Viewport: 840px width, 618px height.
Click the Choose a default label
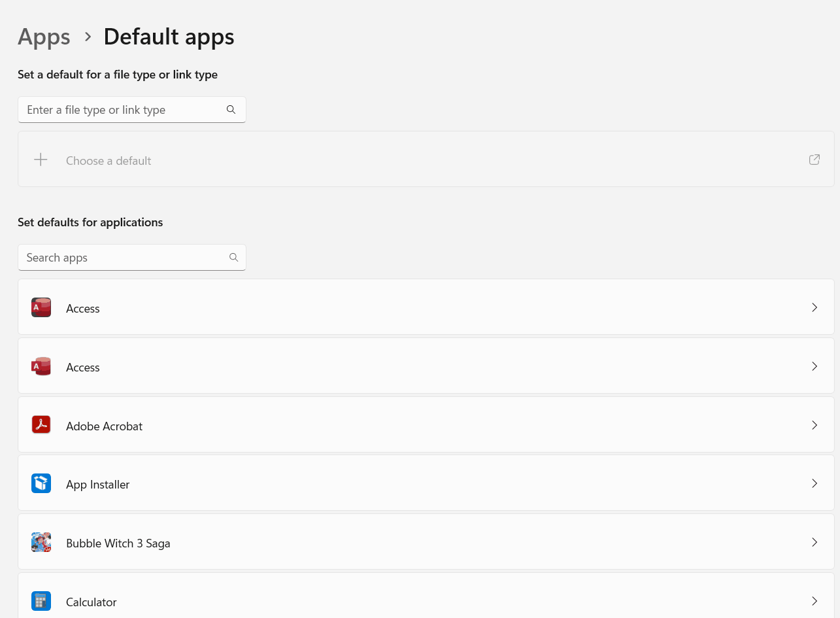109,161
